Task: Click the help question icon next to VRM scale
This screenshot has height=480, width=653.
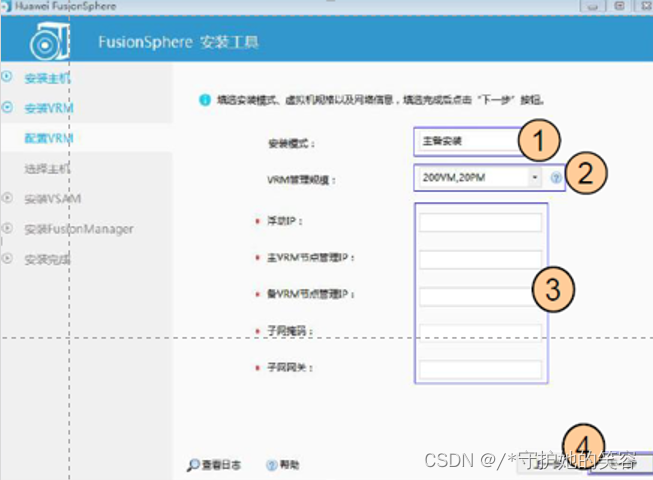Action: (556, 178)
